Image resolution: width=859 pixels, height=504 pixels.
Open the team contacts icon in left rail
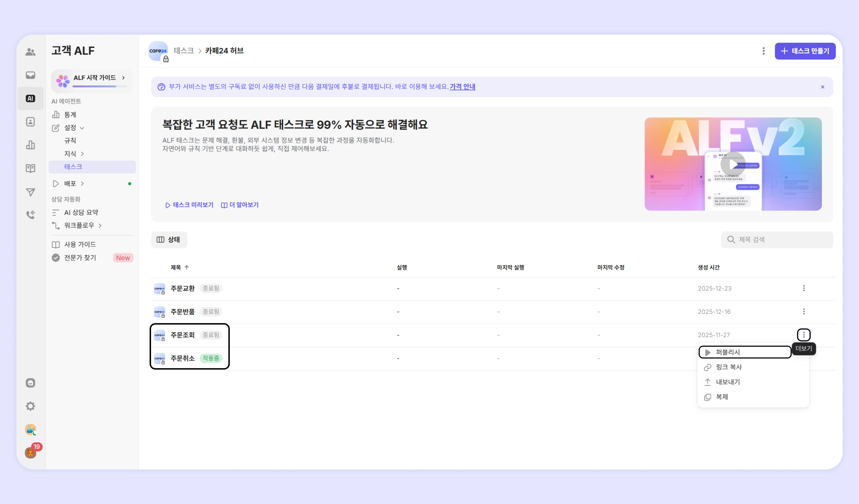point(30,52)
